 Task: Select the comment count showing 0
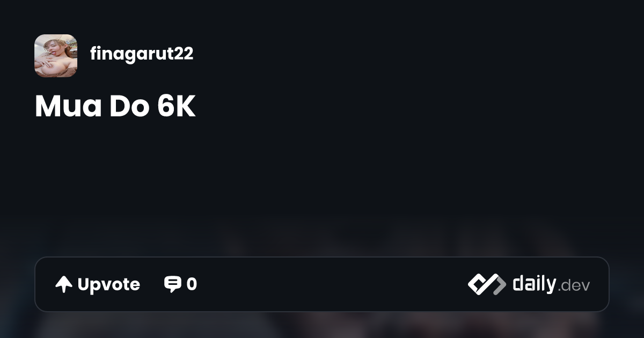[192, 284]
